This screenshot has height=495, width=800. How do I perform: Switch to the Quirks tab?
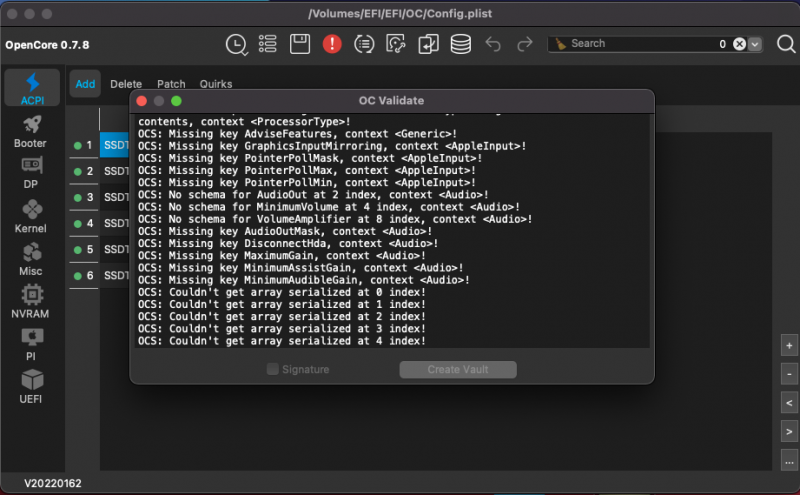pos(216,84)
